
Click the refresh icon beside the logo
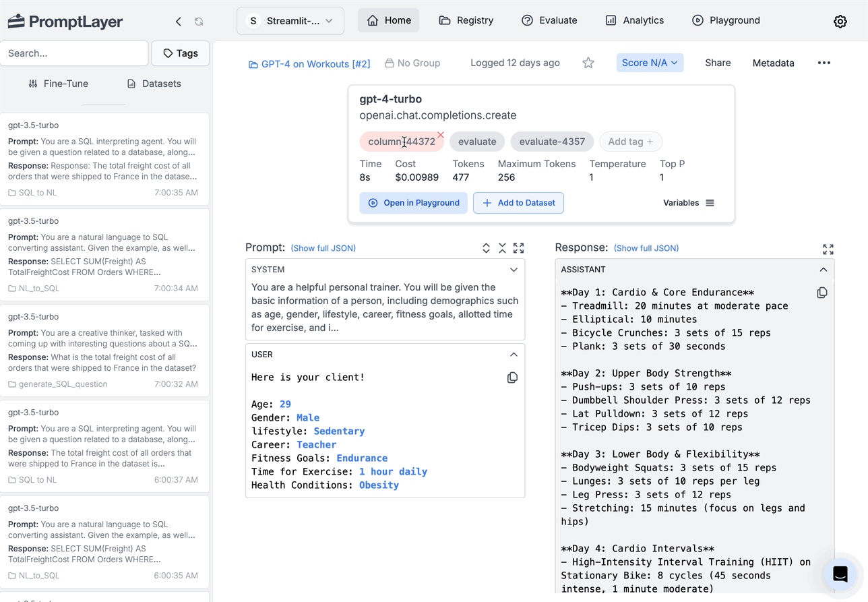point(199,22)
